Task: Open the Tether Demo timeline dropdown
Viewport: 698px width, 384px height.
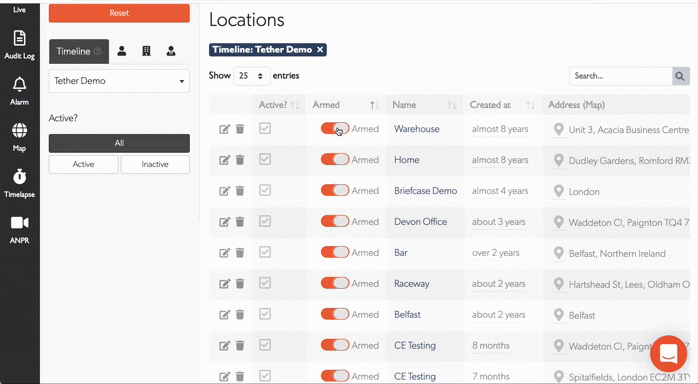Action: click(x=119, y=81)
